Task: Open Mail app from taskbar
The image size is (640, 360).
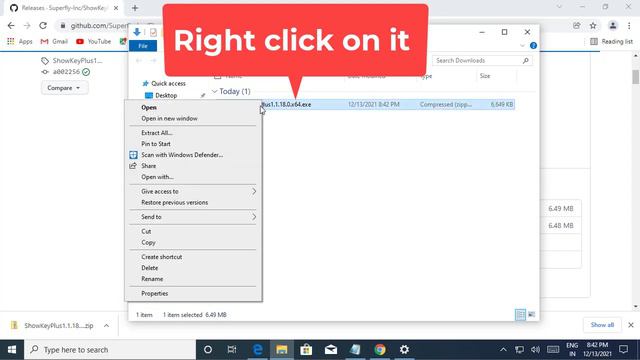Action: click(331, 349)
